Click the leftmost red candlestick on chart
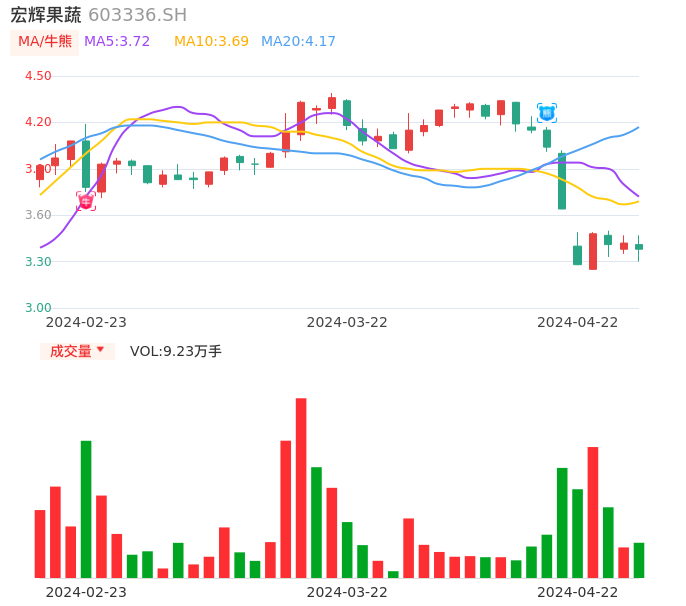The image size is (686, 606). coord(40,172)
